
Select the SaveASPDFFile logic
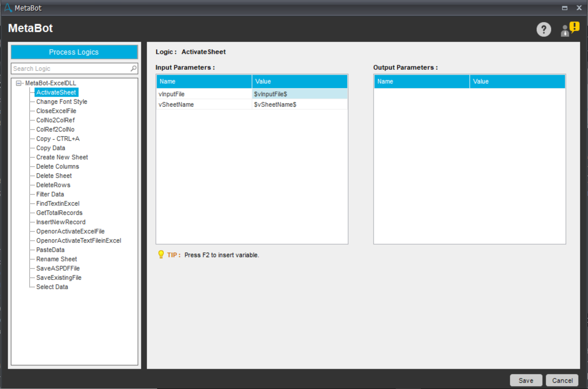[58, 268]
